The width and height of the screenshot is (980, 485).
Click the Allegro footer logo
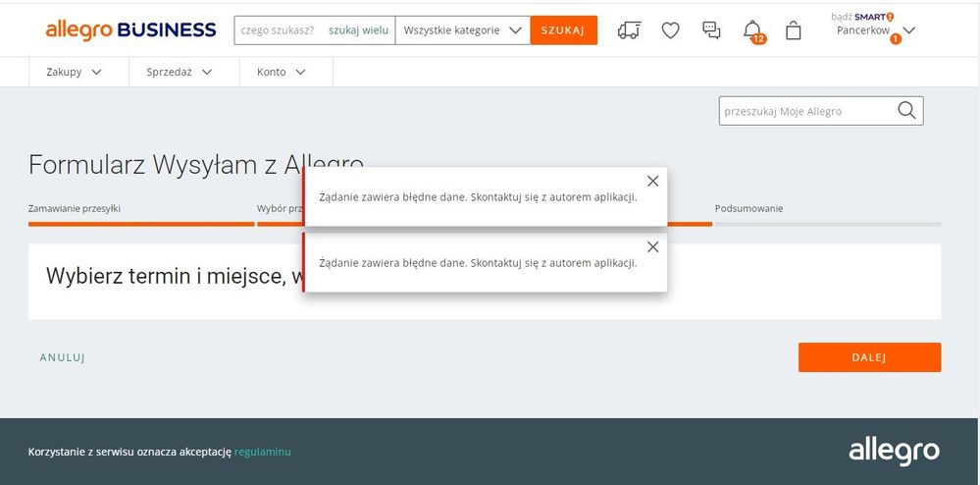point(894,452)
